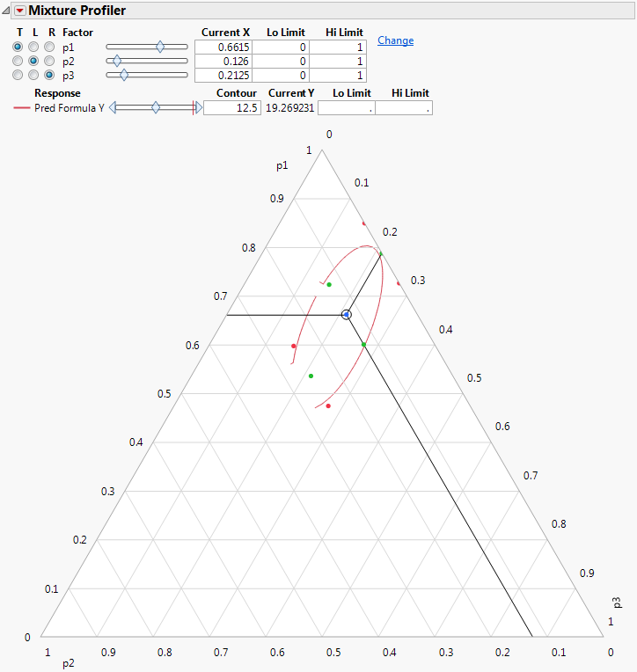
Task: Click the p1 axis label at the triangle top
Action: tap(282, 166)
